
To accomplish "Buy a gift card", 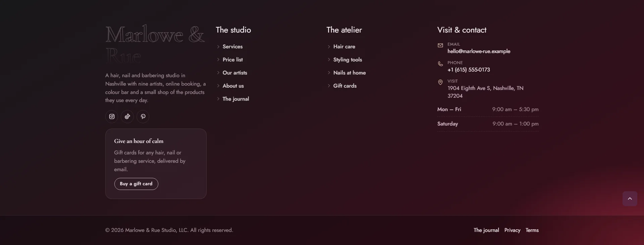I will click(136, 184).
